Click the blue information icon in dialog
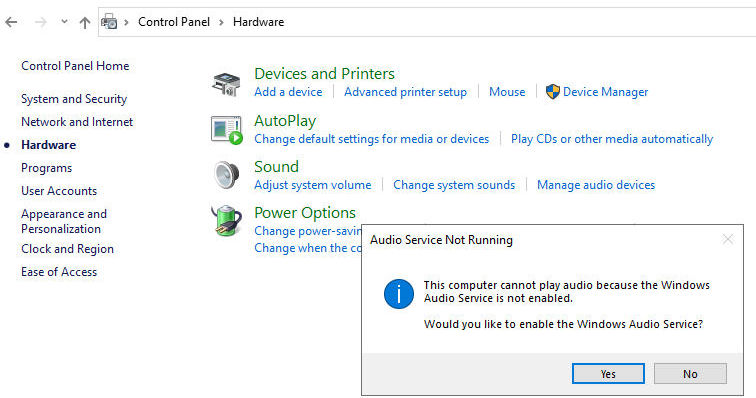Screen dimensions: 756x398 point(398,294)
